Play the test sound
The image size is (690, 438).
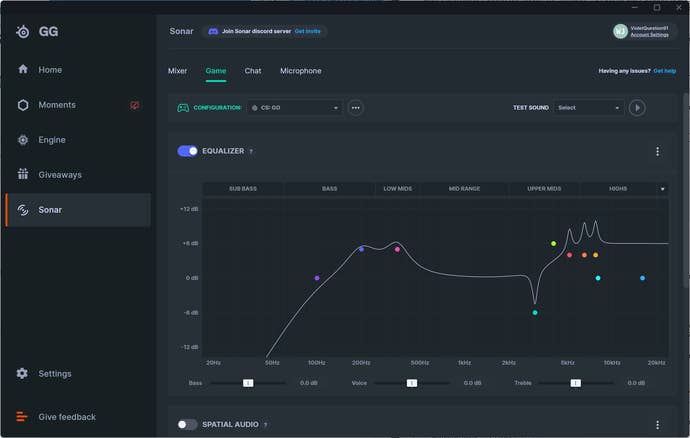[x=637, y=108]
